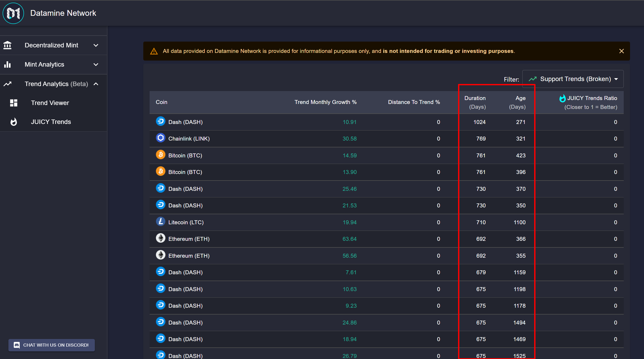
Task: Click the Datamine Network logo icon
Action: coord(13,13)
